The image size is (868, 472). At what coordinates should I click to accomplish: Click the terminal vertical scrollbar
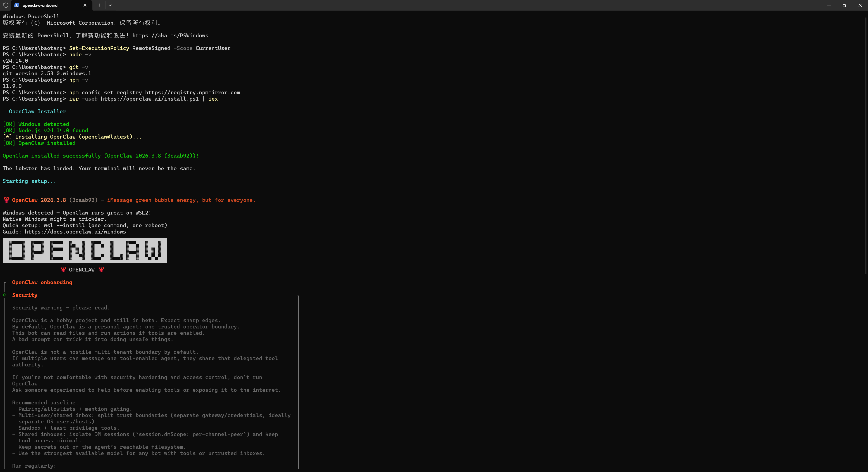coord(866,145)
